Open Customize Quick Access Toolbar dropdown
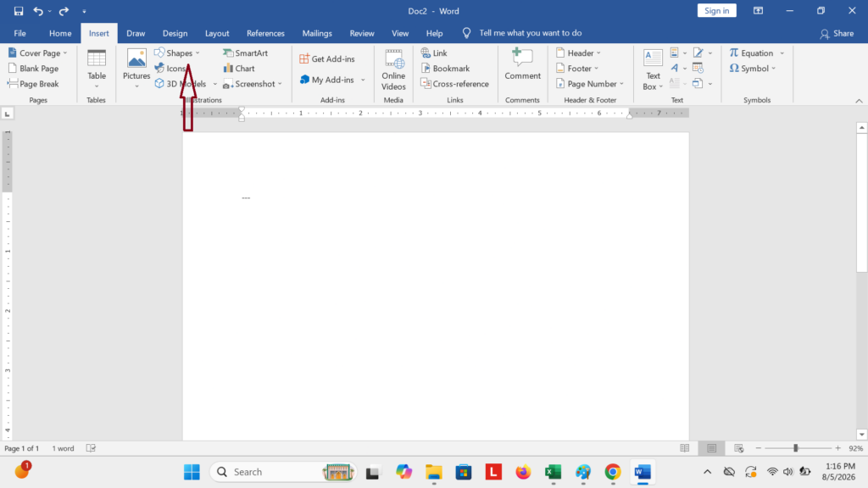Viewport: 868px width, 488px height. [x=84, y=11]
